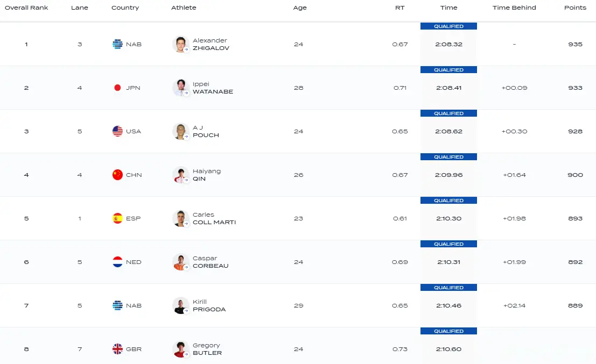Sort table by Overall Rank header
Screen dimensions: 596x364
coord(26,8)
